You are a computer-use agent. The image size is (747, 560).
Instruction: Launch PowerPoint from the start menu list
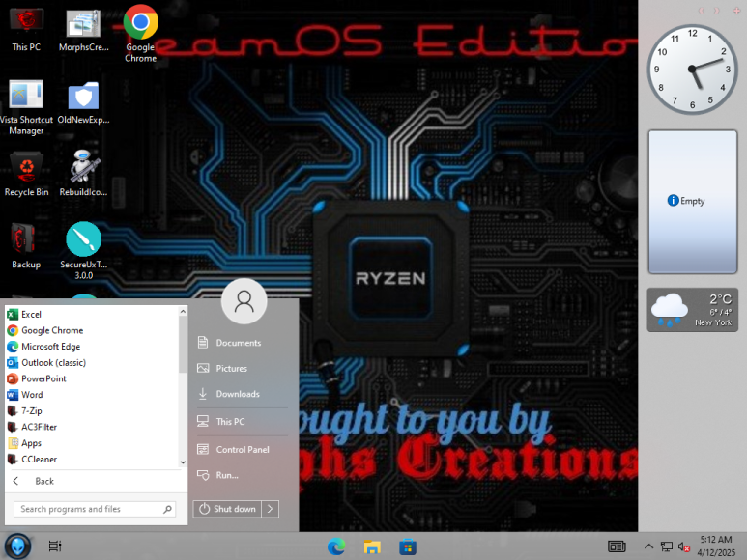93,378
